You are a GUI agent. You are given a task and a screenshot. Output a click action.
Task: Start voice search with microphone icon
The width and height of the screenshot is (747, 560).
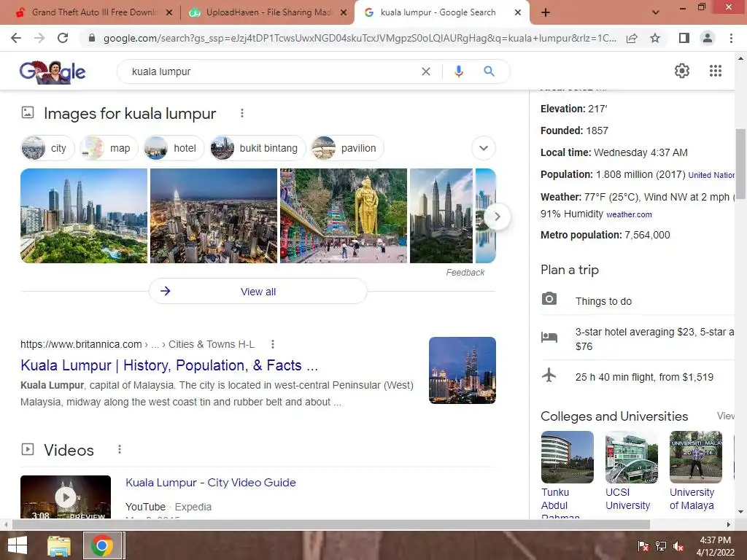458,71
